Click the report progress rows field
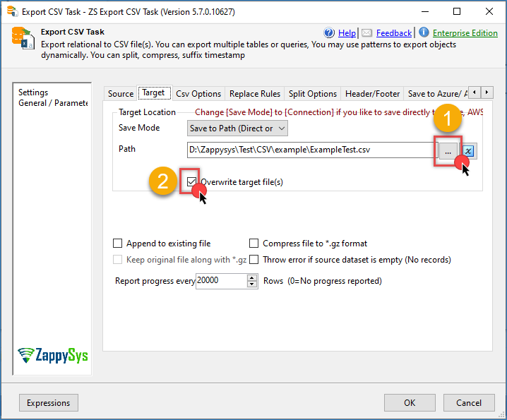Image resolution: width=507 pixels, height=420 pixels. pos(222,281)
